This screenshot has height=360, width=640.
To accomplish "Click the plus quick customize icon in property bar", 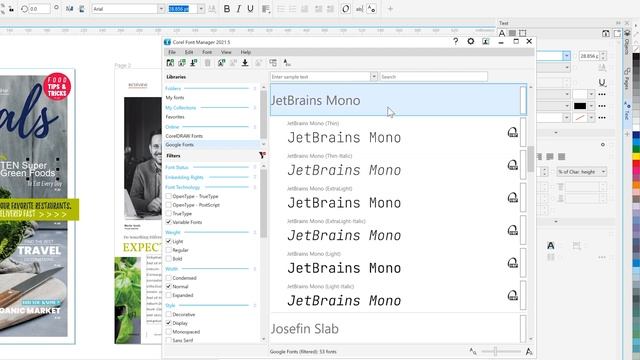I will coord(390,9).
